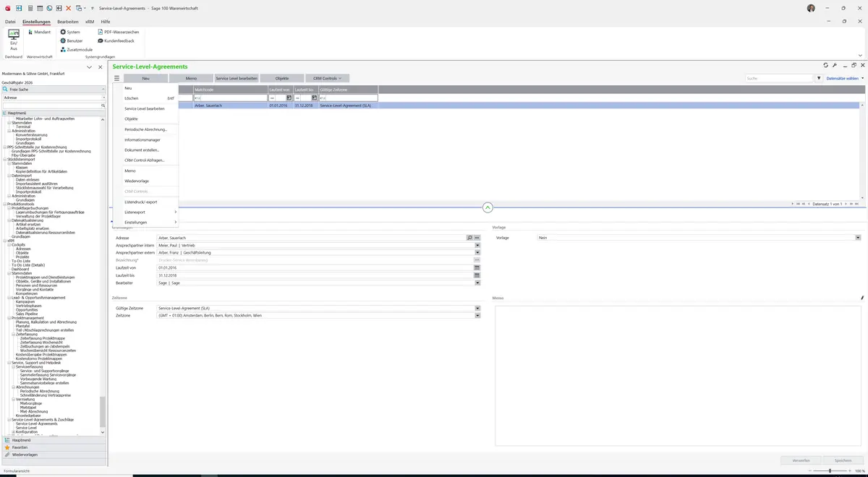The image size is (868, 477).
Task: Expand the Einstellungen submenu in the menu
Action: [145, 222]
